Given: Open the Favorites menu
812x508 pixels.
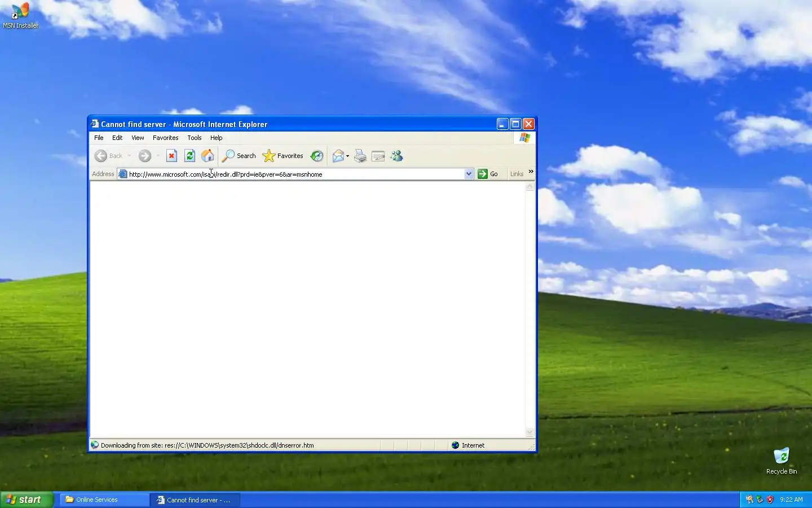Looking at the screenshot, I should pyautogui.click(x=165, y=138).
